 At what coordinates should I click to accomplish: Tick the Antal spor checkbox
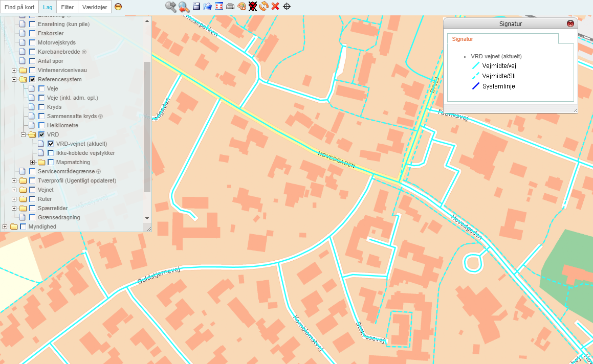point(32,61)
